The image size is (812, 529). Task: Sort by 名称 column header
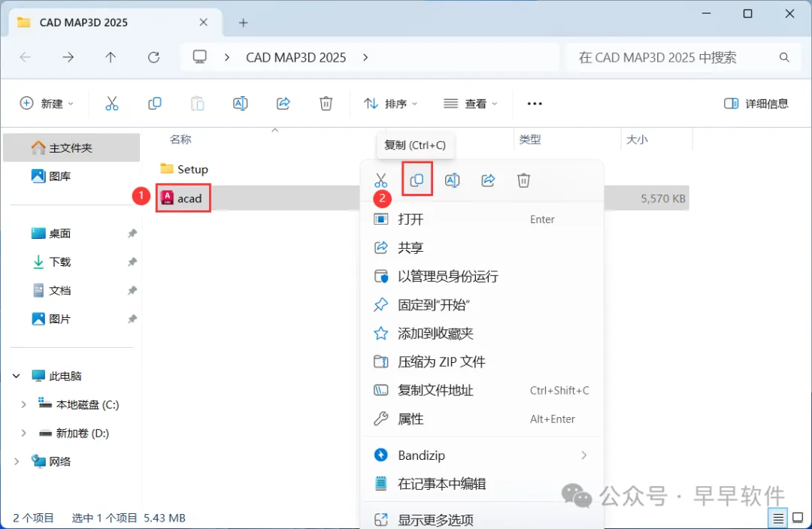[180, 139]
